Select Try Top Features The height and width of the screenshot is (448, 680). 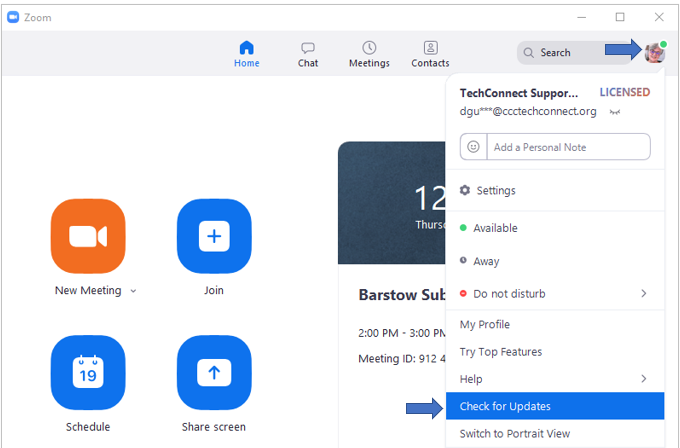tap(555, 352)
